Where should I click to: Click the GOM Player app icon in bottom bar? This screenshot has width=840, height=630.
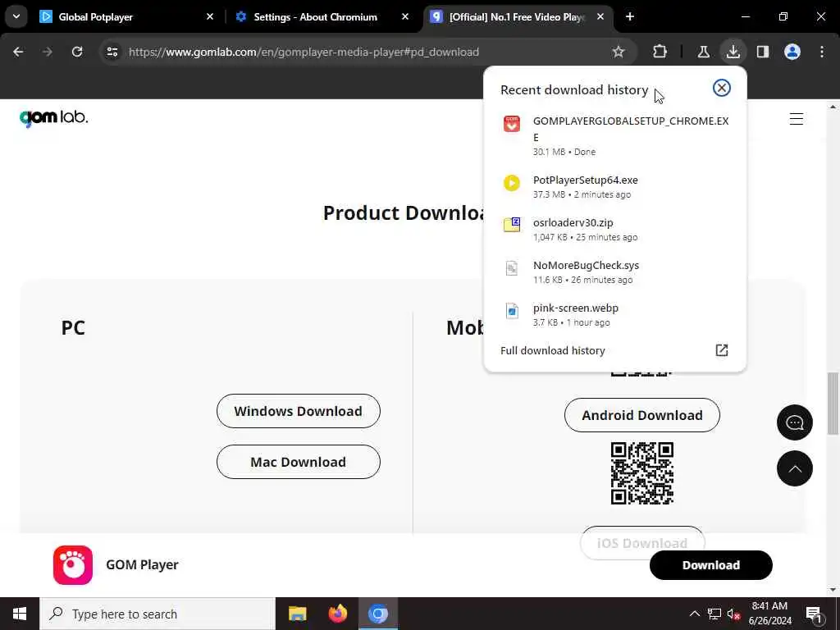point(73,565)
